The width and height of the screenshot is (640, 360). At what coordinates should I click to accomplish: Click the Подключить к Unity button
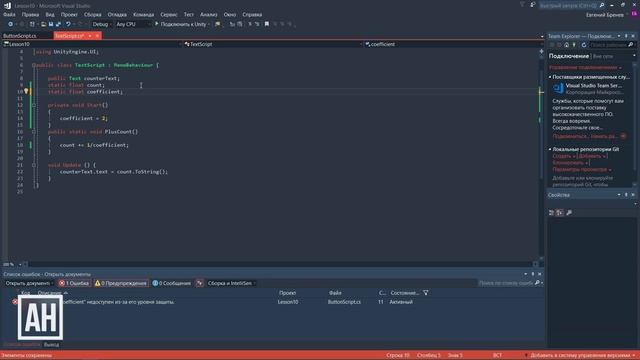(x=182, y=24)
